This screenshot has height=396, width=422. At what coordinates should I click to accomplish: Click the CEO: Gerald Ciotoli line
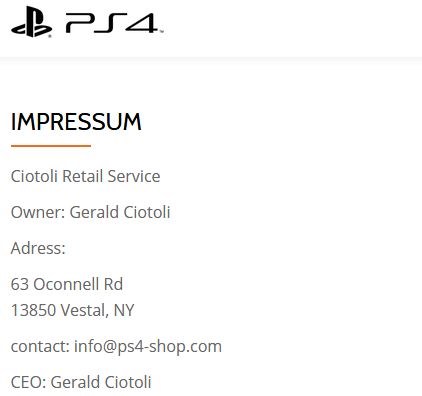[x=81, y=382]
